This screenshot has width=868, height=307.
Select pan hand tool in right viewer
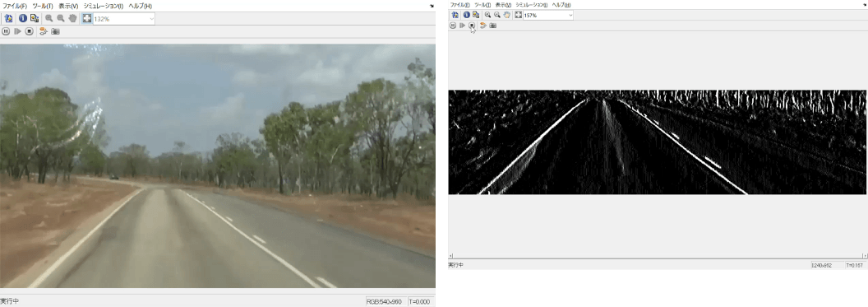click(x=506, y=15)
